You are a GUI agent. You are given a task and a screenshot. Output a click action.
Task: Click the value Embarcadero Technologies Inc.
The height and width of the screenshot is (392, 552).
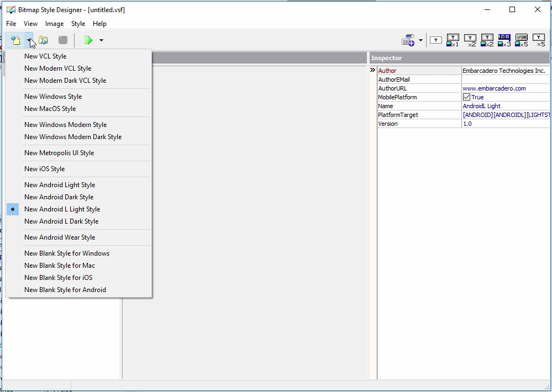(x=504, y=71)
